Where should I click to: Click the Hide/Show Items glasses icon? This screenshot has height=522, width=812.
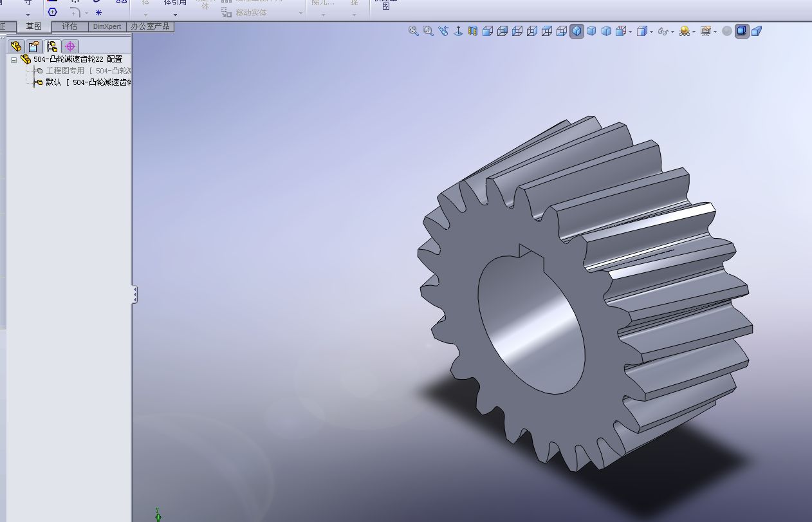(x=663, y=32)
